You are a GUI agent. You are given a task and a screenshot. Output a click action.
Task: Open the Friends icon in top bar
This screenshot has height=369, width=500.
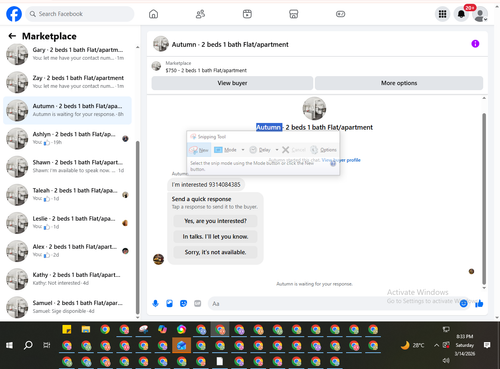tap(200, 14)
